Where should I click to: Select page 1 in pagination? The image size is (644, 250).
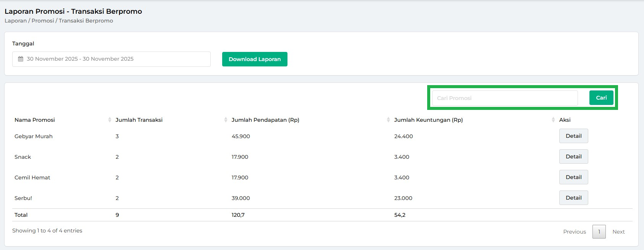pyautogui.click(x=599, y=232)
